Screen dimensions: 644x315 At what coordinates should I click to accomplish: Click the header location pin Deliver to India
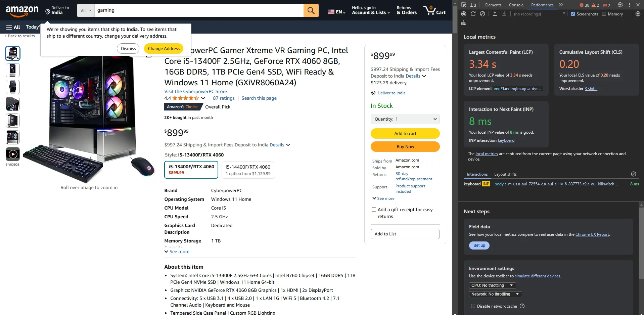[x=57, y=10]
